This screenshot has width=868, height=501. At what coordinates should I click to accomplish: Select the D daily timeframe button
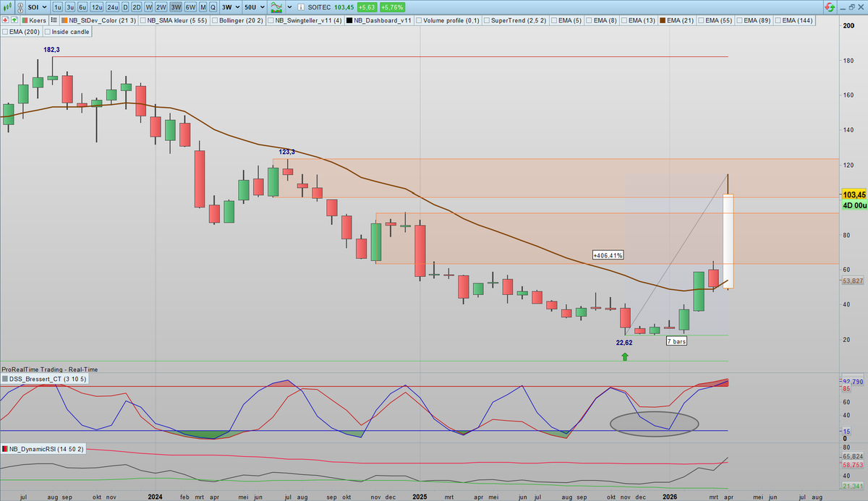(124, 7)
